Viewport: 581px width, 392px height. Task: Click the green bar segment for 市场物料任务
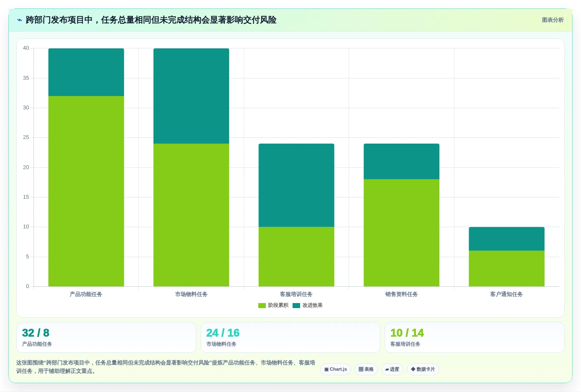coord(191,215)
